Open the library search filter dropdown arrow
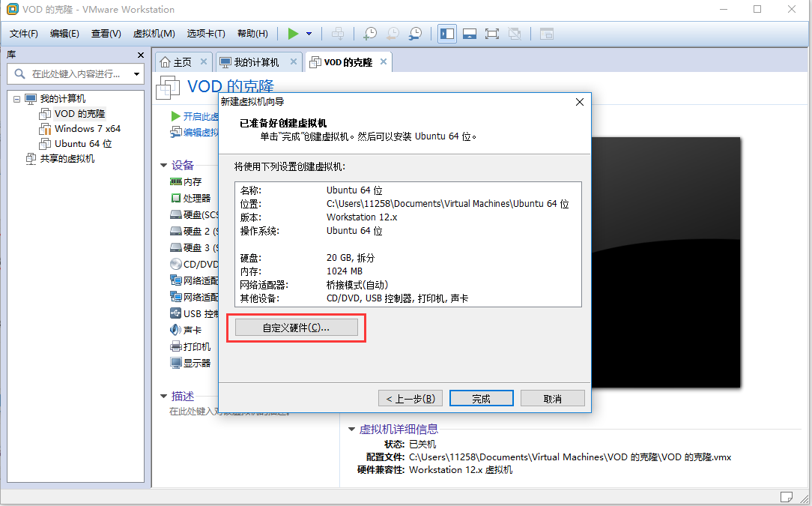This screenshot has width=812, height=506. coord(137,74)
